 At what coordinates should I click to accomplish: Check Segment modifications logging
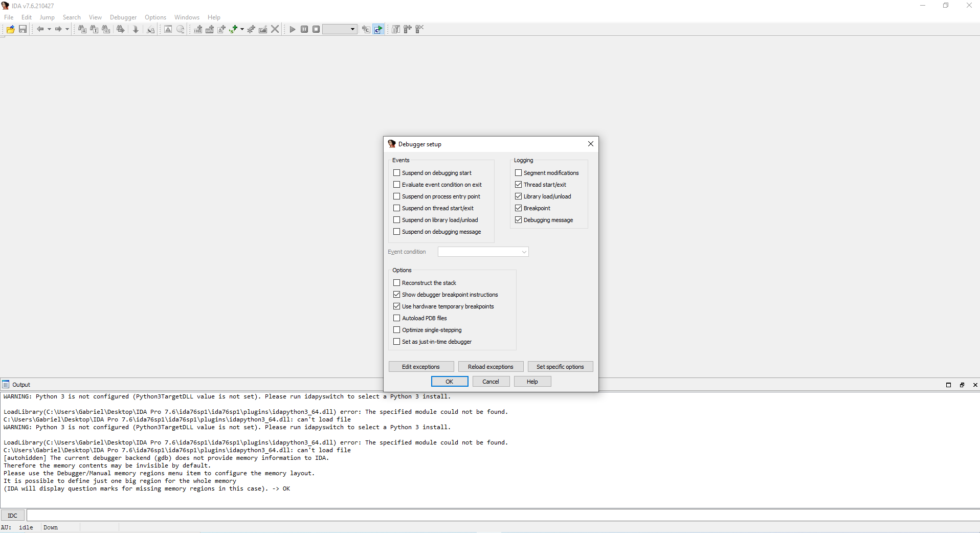coord(518,173)
